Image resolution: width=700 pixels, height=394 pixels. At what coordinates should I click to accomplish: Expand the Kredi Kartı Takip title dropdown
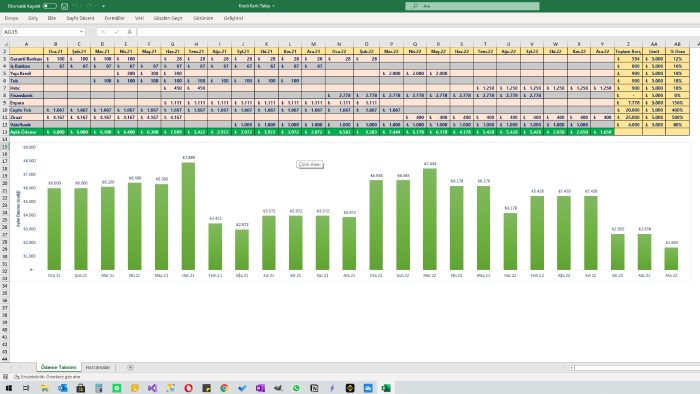click(273, 6)
